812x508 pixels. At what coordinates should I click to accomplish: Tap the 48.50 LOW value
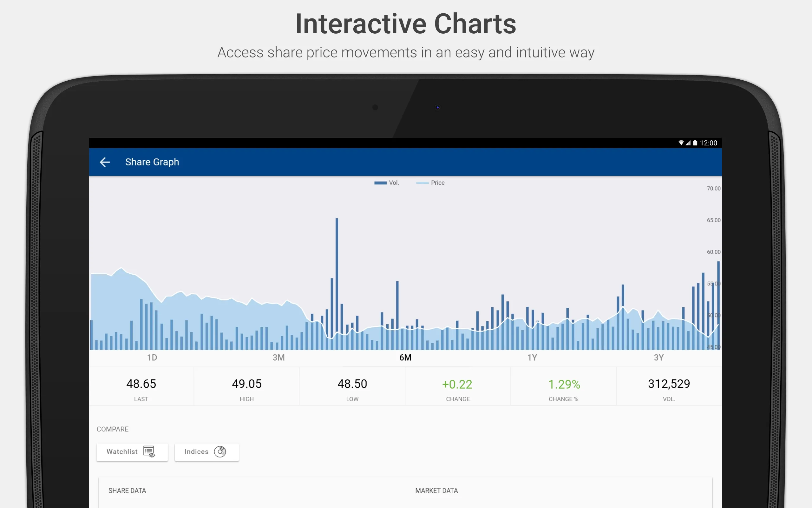[352, 384]
